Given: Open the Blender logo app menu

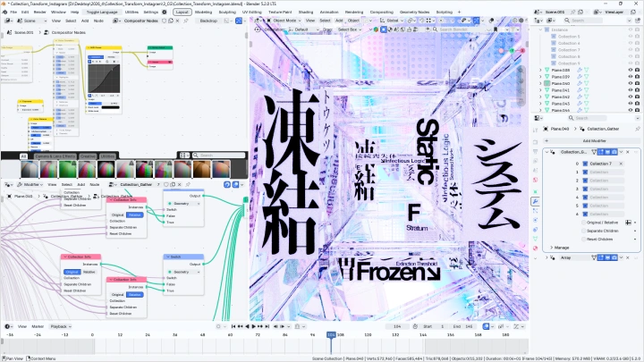Looking at the screenshot, I should point(5,13).
